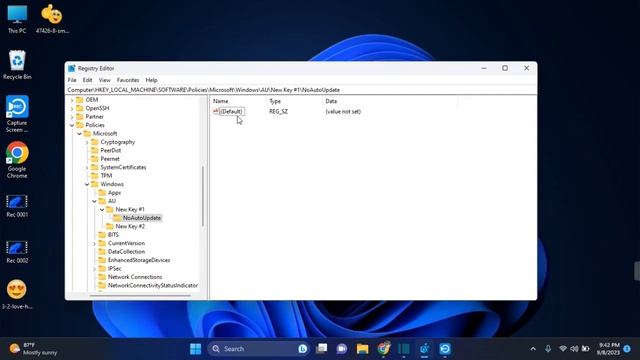Open Rec 0002 video file
Viewport: 640px width, 360px height.
point(17,252)
